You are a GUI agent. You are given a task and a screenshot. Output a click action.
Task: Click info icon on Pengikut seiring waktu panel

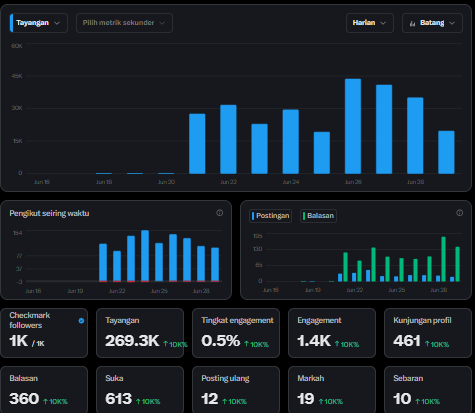(219, 213)
